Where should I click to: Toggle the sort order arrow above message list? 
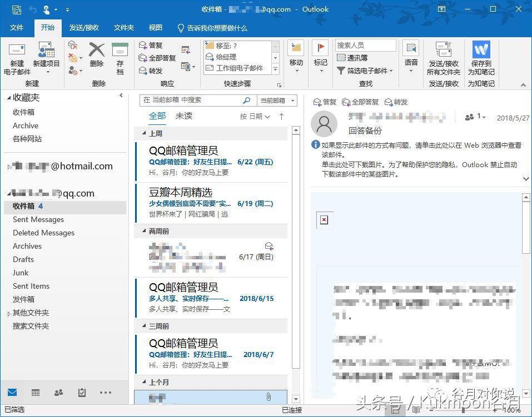pos(281,116)
